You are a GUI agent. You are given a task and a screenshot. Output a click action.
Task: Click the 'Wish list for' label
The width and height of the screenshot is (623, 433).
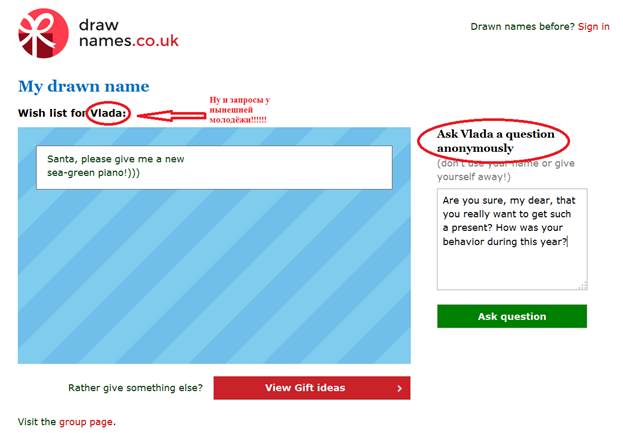click(52, 113)
